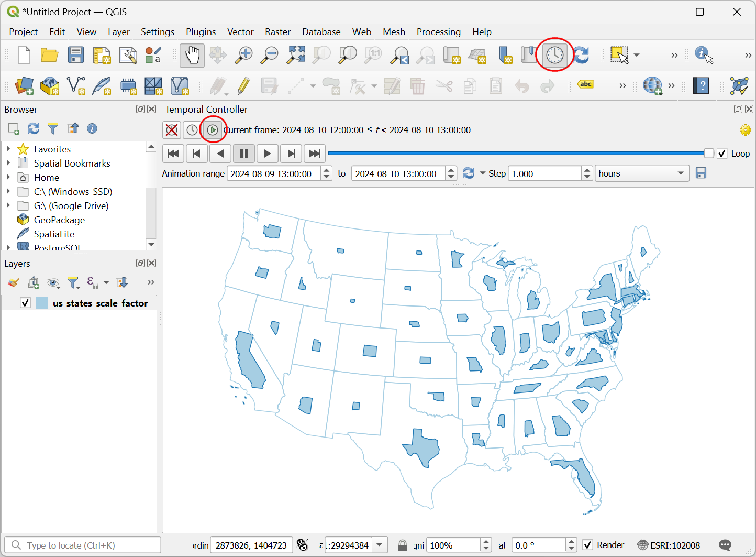Open the hours step unit dropdown
This screenshot has width=756, height=557.
click(x=642, y=173)
